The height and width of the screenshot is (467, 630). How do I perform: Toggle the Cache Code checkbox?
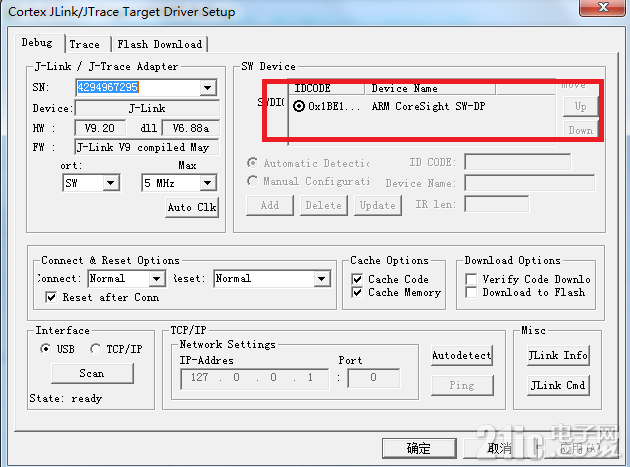tap(357, 279)
